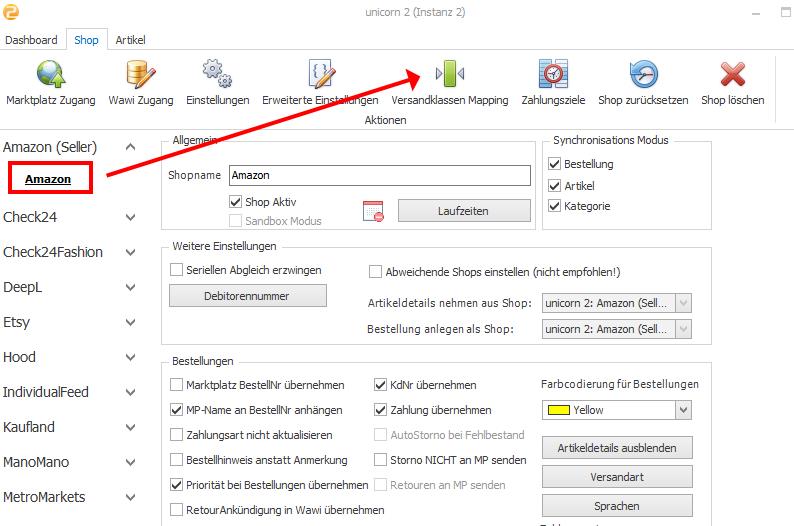Expand the IndividualFeed group

pyautogui.click(x=130, y=392)
